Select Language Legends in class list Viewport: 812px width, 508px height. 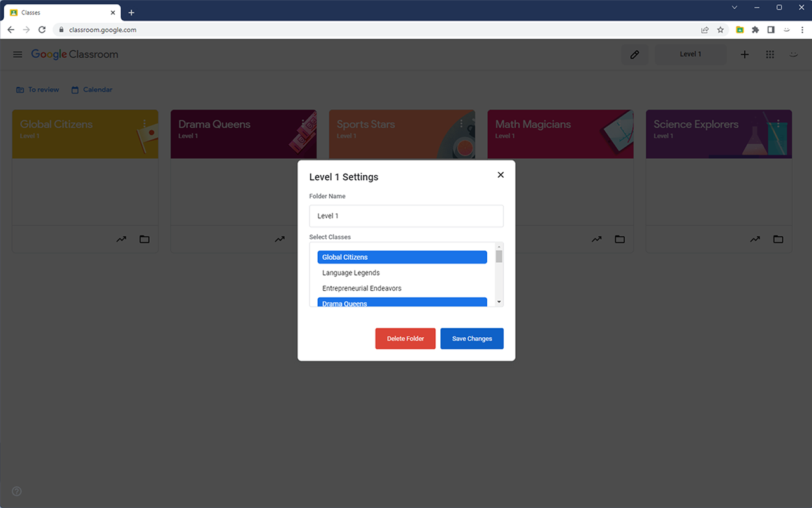click(402, 272)
